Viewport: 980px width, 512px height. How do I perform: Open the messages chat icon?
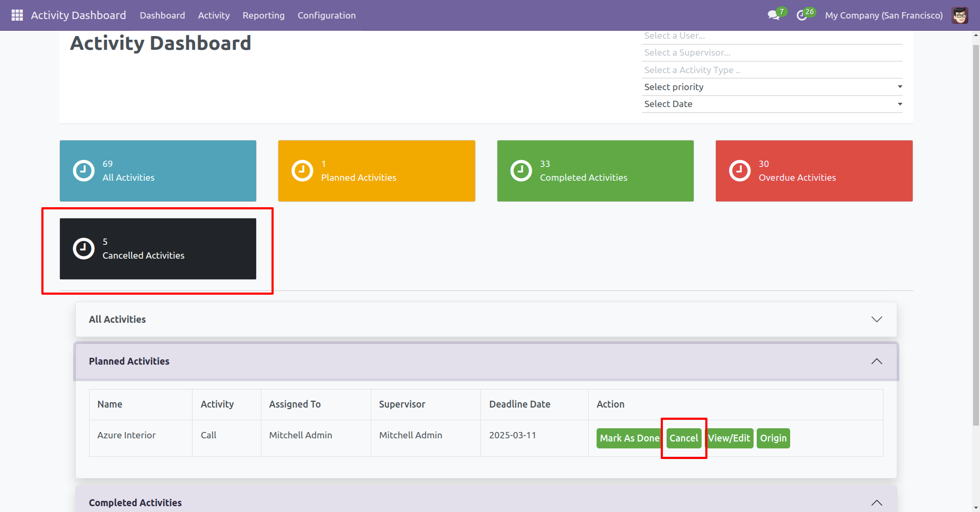click(x=774, y=15)
